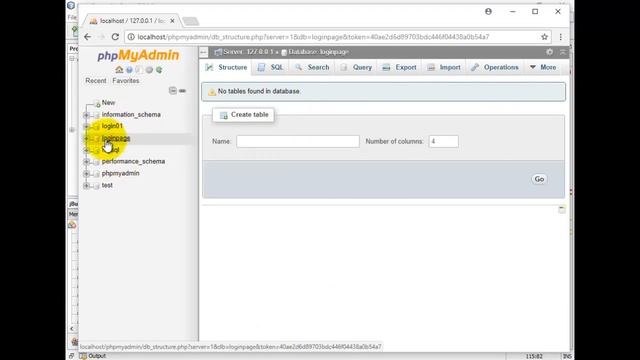640x360 pixels.
Task: Open the Import tab
Action: point(444,67)
